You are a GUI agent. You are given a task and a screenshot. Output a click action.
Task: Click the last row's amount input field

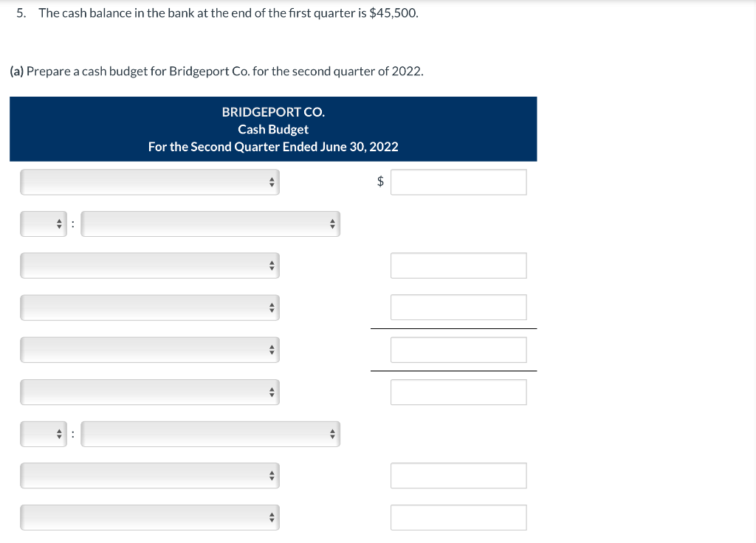[x=458, y=517]
